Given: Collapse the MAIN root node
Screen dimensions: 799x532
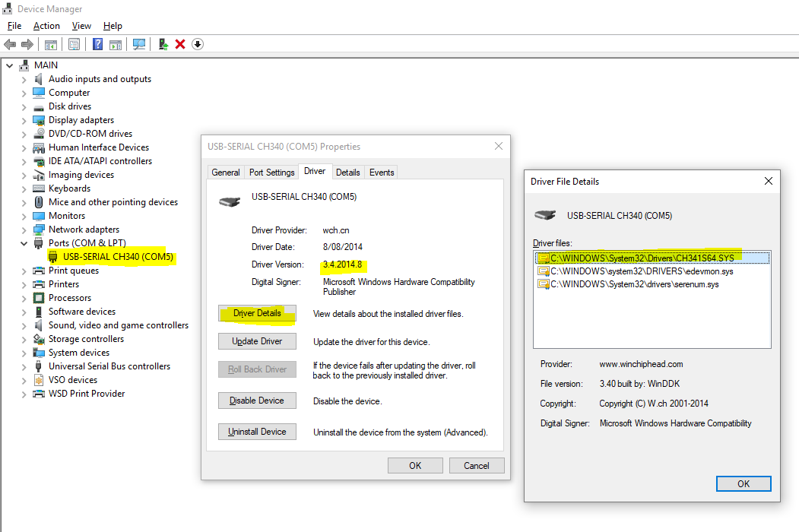Looking at the screenshot, I should pyautogui.click(x=9, y=65).
